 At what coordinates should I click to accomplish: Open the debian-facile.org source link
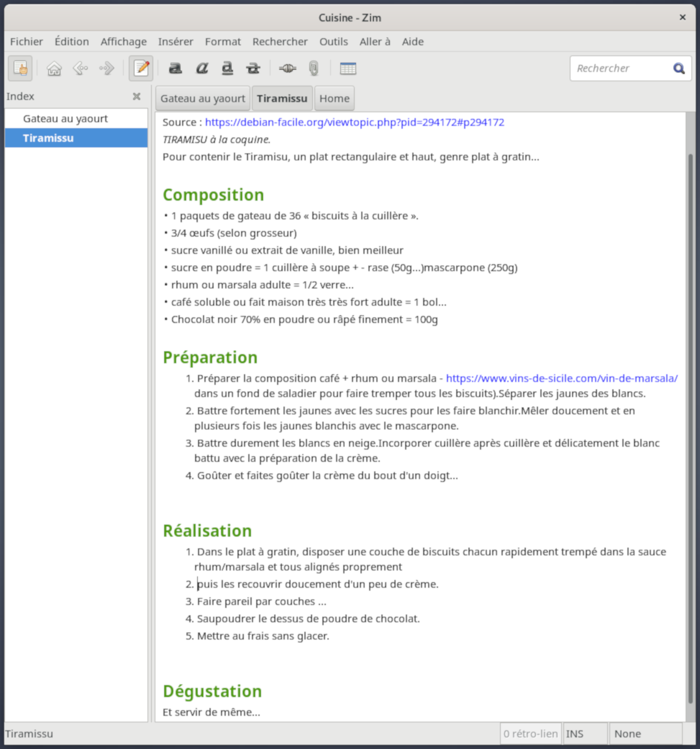pyautogui.click(x=355, y=123)
